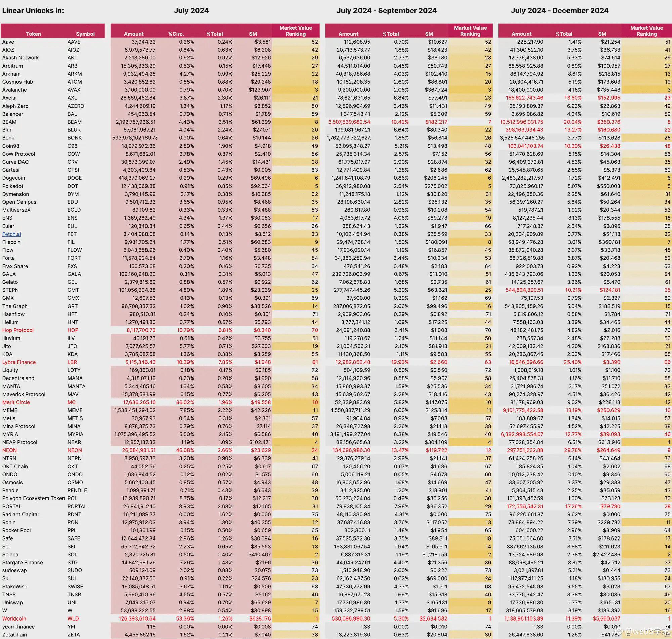Click the NEON symbol cell

coord(75,450)
